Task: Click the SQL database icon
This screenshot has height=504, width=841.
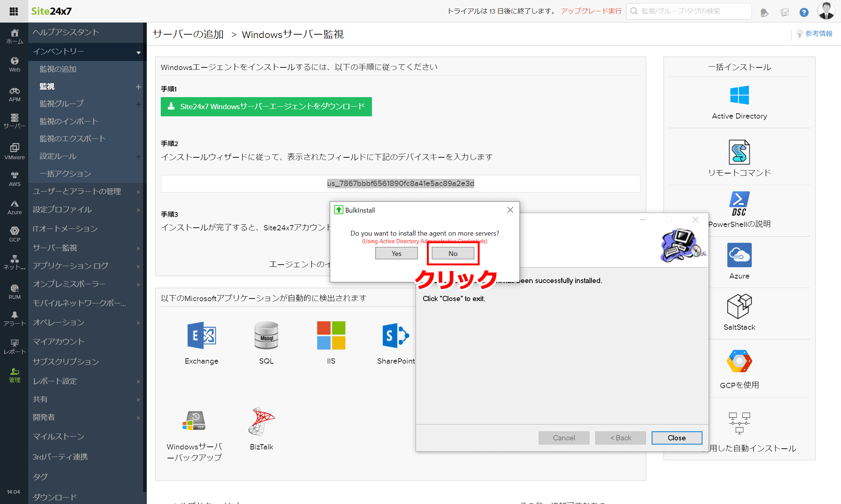Action: point(266,335)
